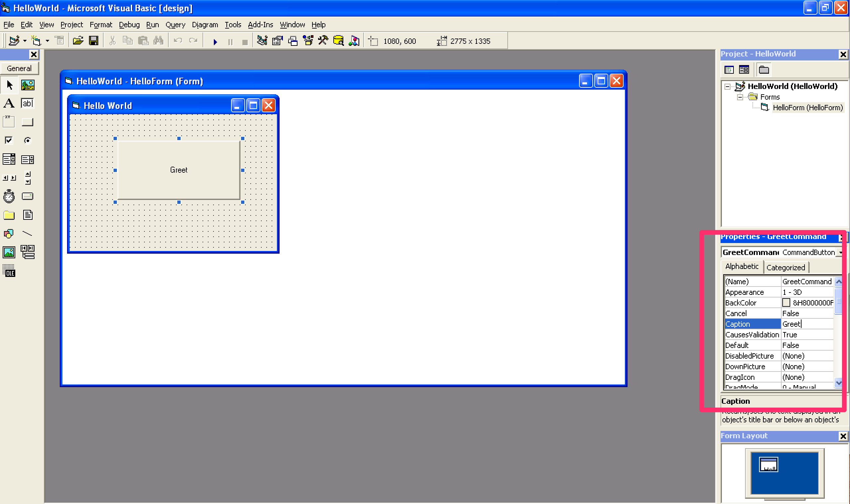
Task: Click the Save Project toolbar icon
Action: [x=93, y=41]
